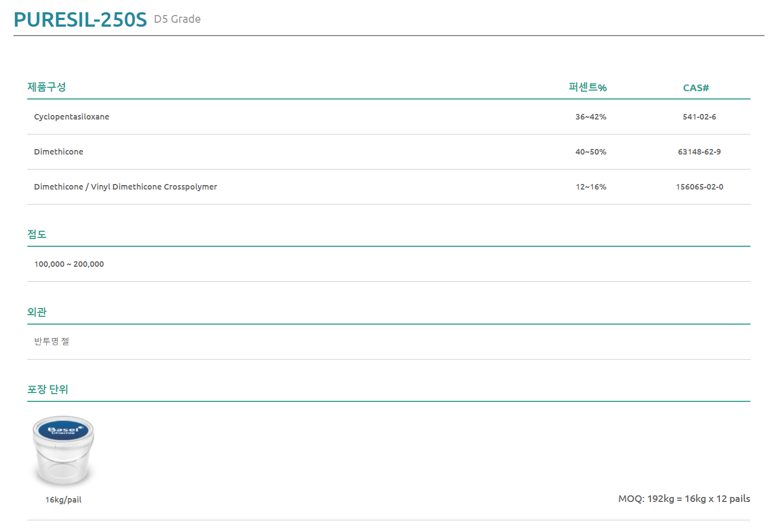This screenshot has width=775, height=532.
Task: Click the 제품구성 section heading
Action: click(x=47, y=87)
